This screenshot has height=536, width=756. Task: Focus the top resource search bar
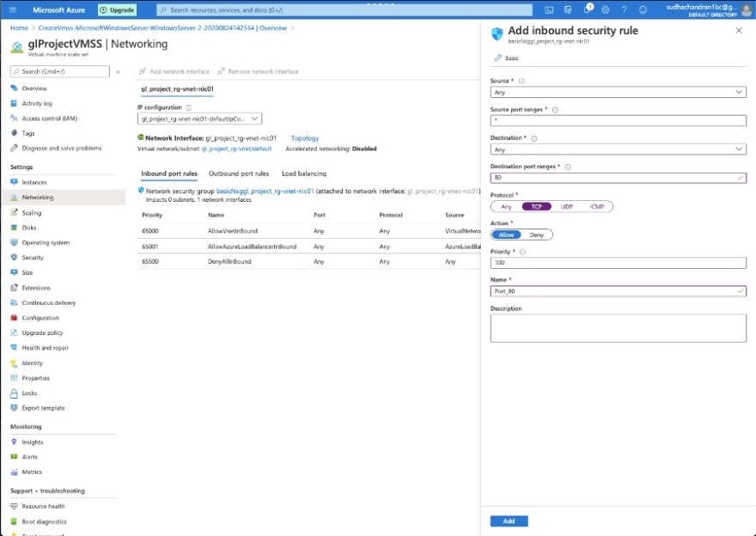click(x=344, y=9)
